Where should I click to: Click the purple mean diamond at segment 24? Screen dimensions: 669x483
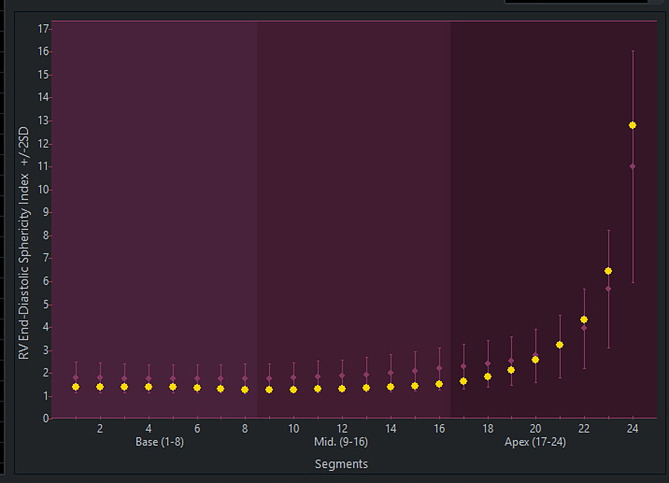(x=632, y=166)
